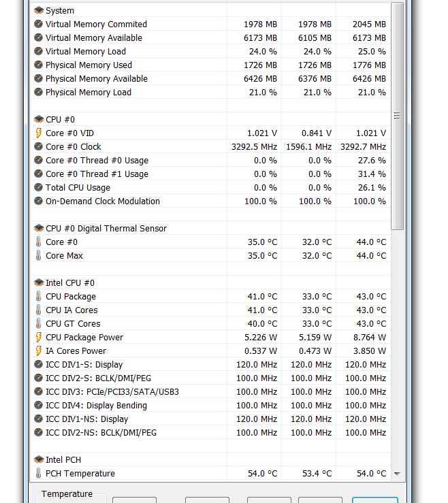Select the Core #0 Clock gauge icon
448x503 pixels.
39,146
